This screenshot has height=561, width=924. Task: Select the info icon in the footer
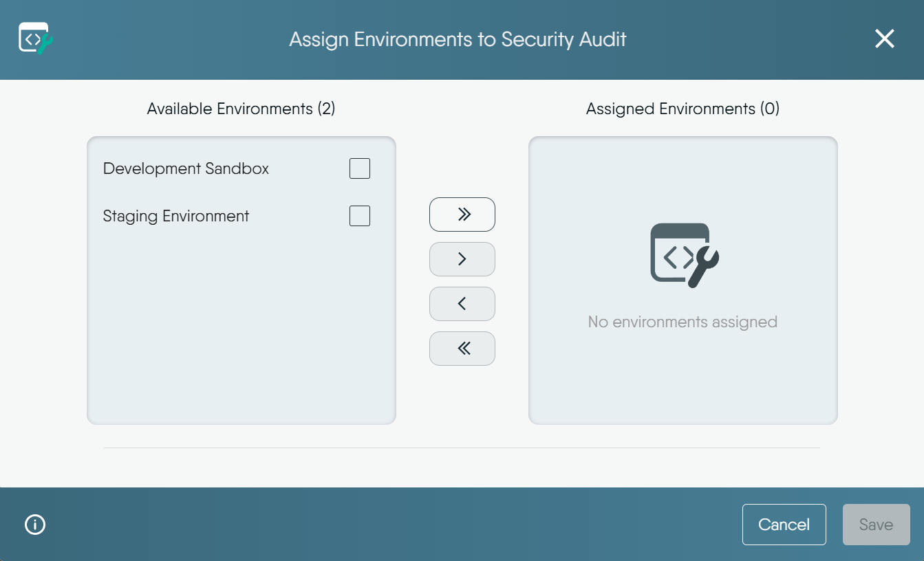pyautogui.click(x=34, y=525)
